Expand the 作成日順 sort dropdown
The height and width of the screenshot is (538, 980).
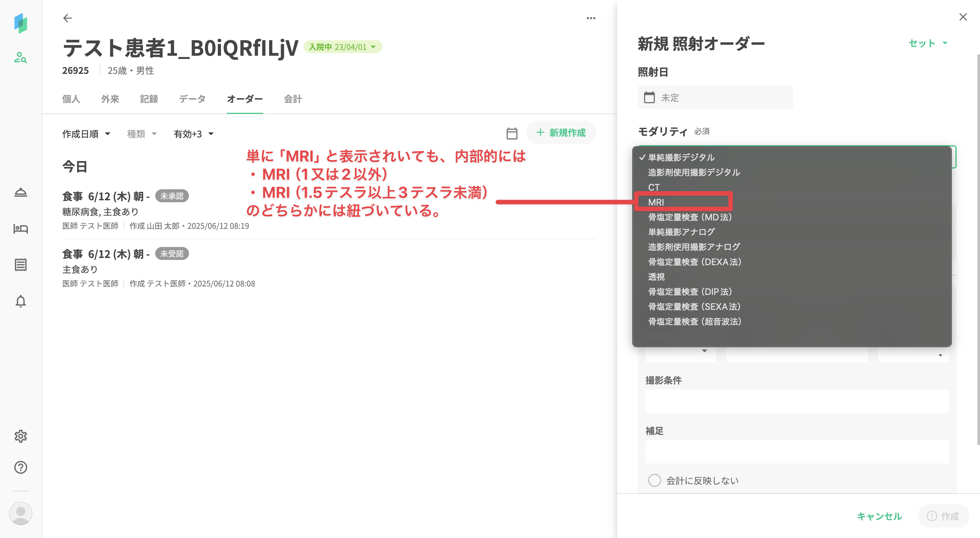tap(86, 134)
